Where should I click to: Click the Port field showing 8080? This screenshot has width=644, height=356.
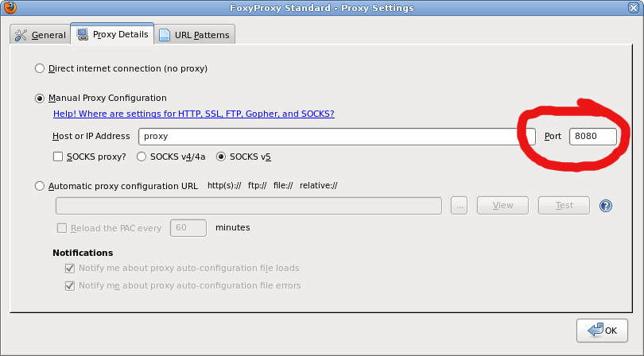click(x=592, y=137)
